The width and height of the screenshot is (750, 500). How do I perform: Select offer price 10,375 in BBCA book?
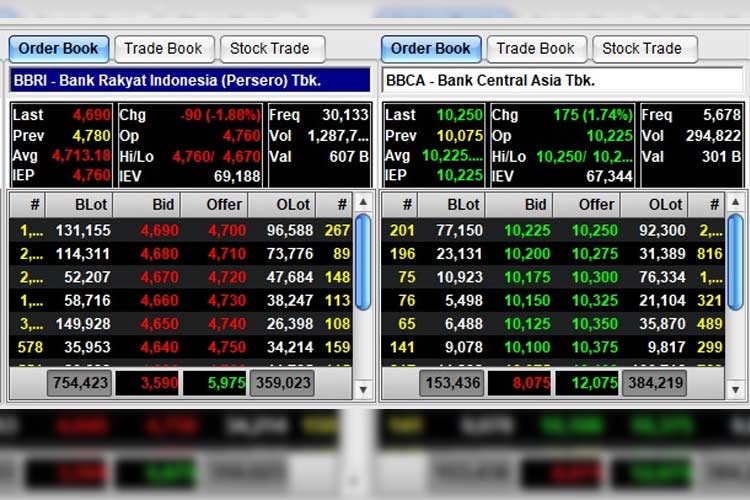pyautogui.click(x=595, y=347)
